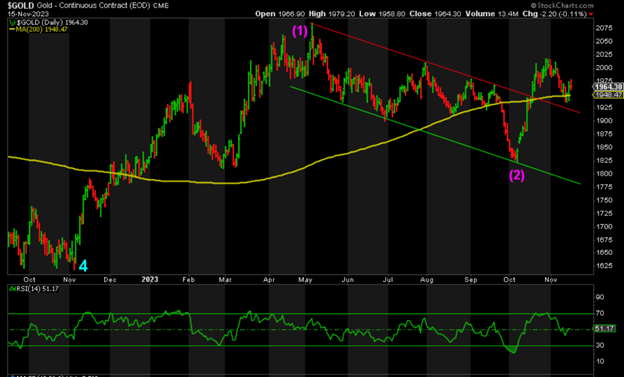The width and height of the screenshot is (624, 377).
Task: Click the $GOLD ticker symbol title
Action: click(x=21, y=6)
